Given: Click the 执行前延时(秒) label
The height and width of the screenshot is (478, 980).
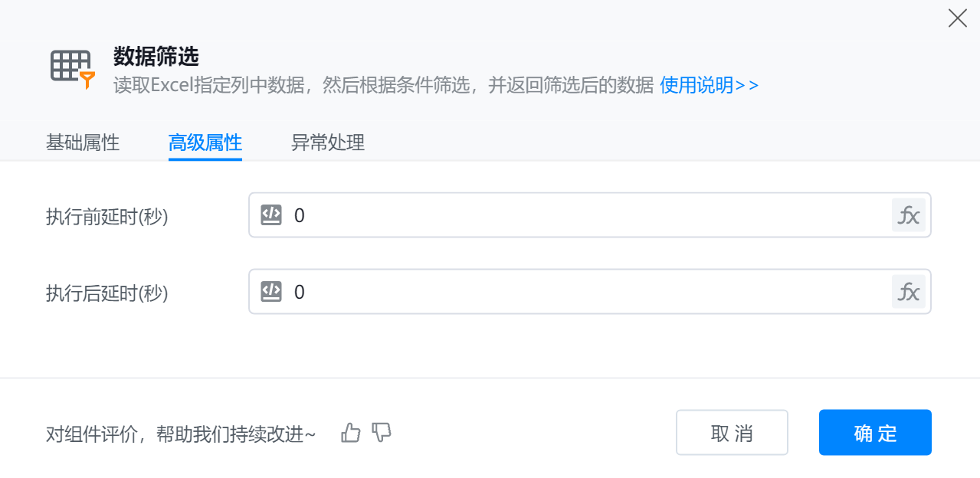Looking at the screenshot, I should [x=107, y=217].
